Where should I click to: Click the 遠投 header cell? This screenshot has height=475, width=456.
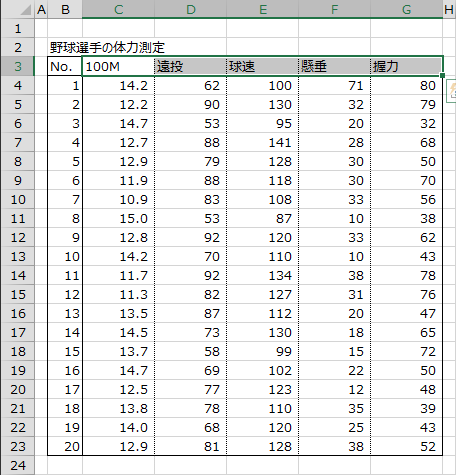click(x=191, y=66)
